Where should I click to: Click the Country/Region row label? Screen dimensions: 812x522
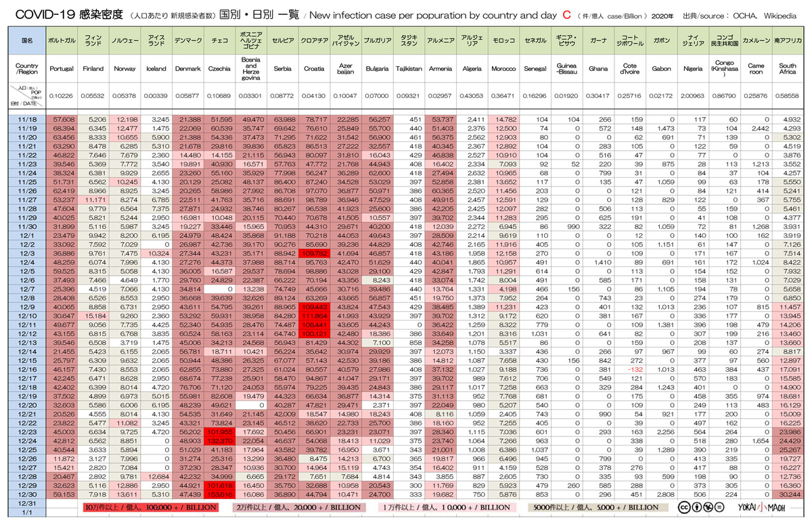(26, 69)
